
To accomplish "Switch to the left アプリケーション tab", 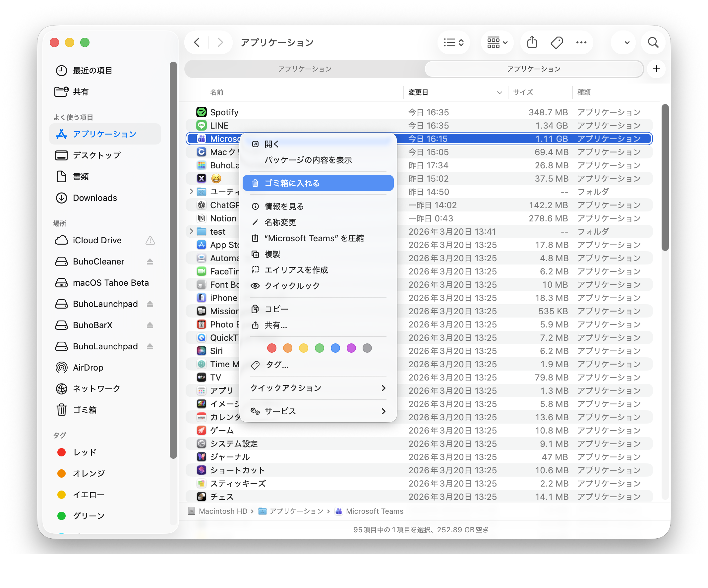I will tap(305, 69).
